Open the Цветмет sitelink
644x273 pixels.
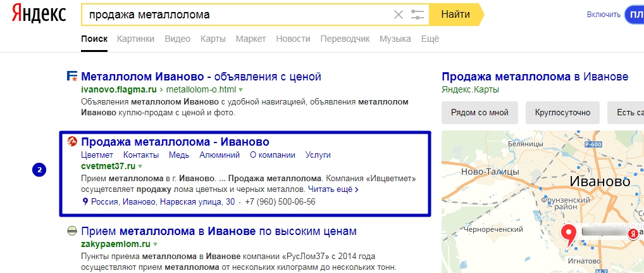click(x=97, y=155)
